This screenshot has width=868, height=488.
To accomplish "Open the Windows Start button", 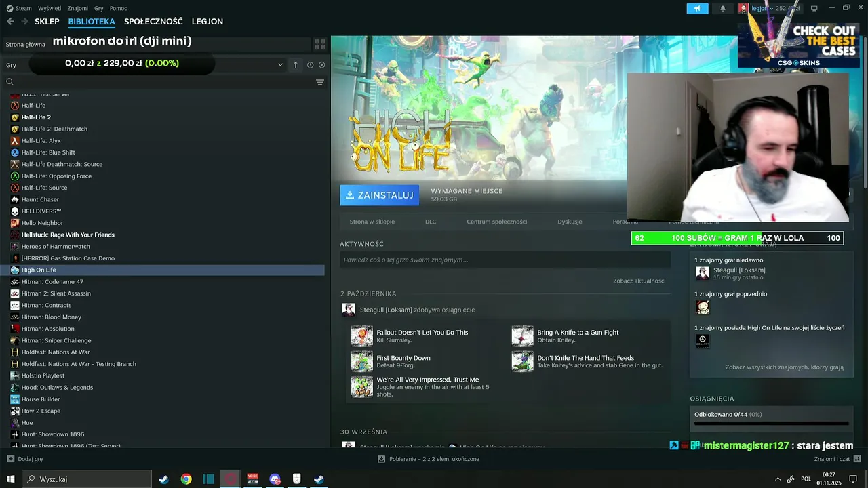I will [11, 479].
